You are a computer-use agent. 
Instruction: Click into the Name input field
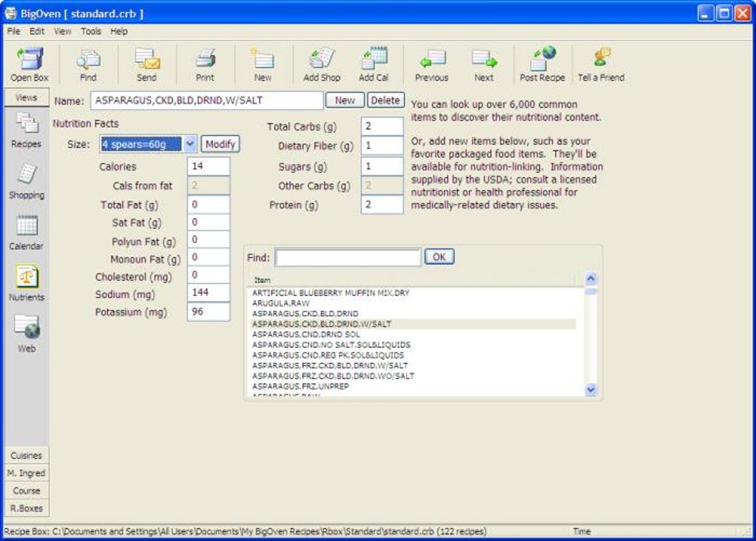click(x=207, y=100)
